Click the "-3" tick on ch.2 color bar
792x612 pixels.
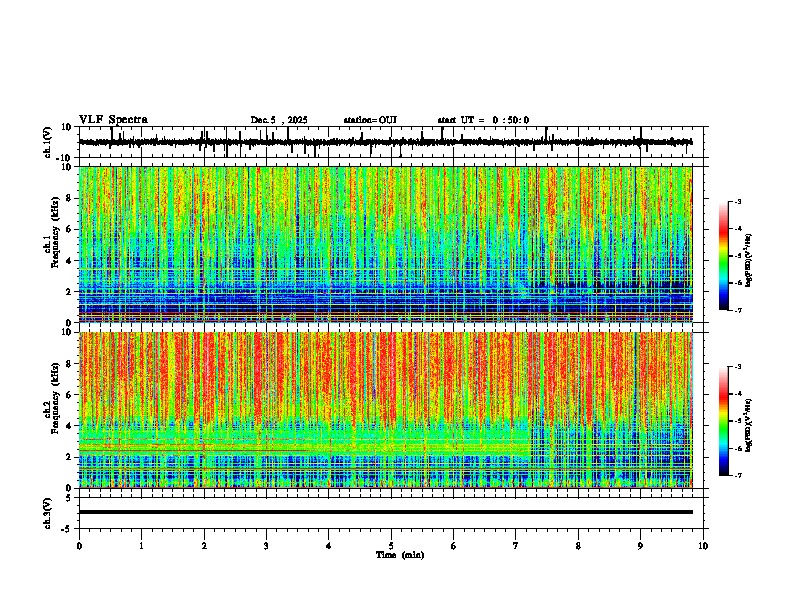tap(737, 367)
